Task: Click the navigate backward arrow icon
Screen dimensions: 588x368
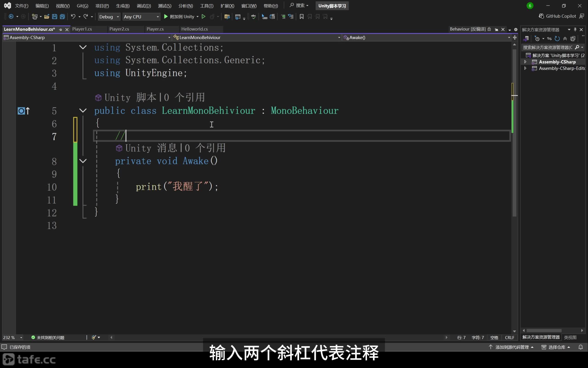Action: [11, 17]
